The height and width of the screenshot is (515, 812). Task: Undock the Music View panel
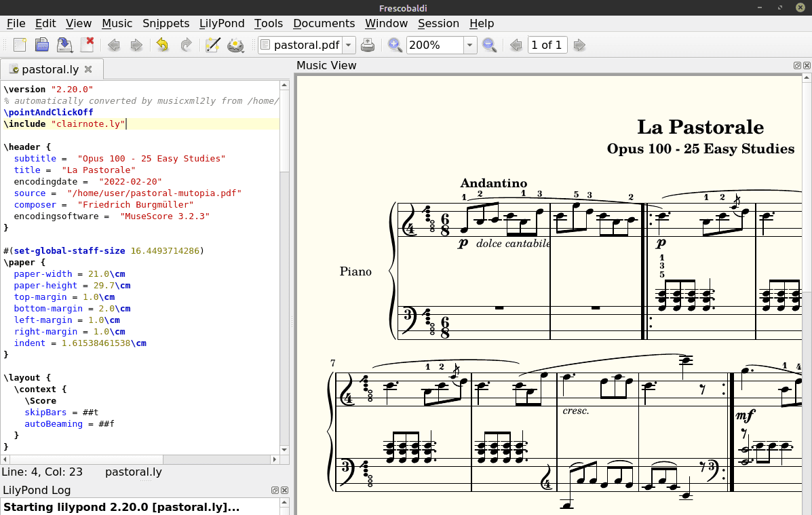point(797,66)
